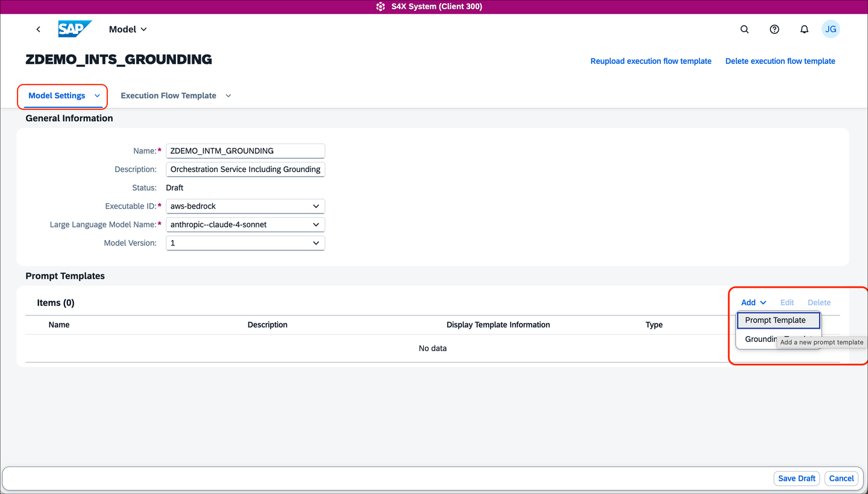Open the Model Version dropdown
Image resolution: width=868 pixels, height=494 pixels.
tap(245, 243)
